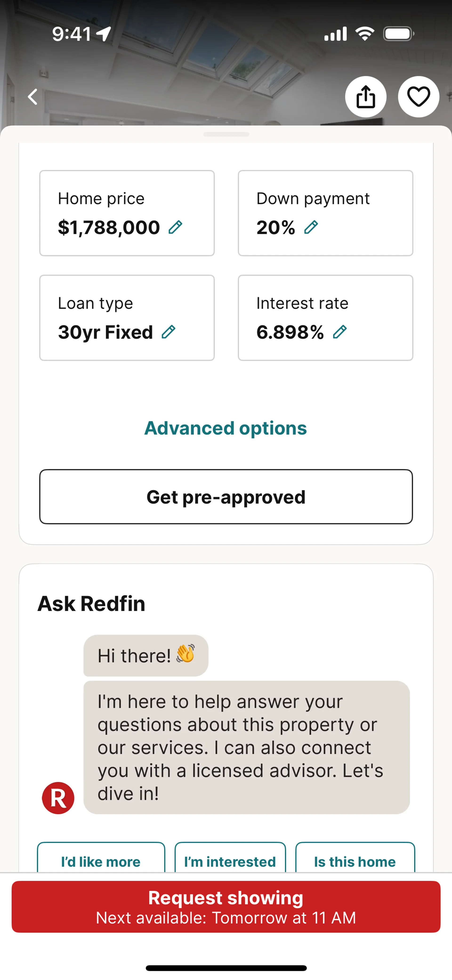Tap the sheet drag handle

226,134
